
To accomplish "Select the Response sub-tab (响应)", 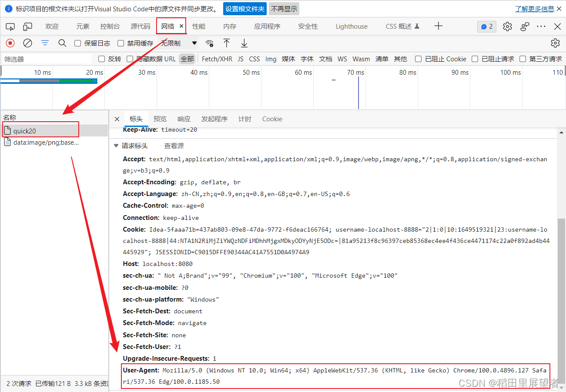I will pos(184,119).
